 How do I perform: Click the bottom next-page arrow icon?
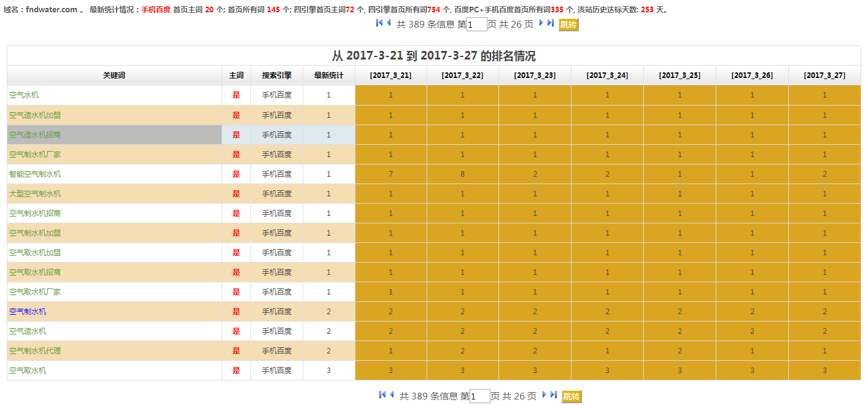(x=544, y=395)
